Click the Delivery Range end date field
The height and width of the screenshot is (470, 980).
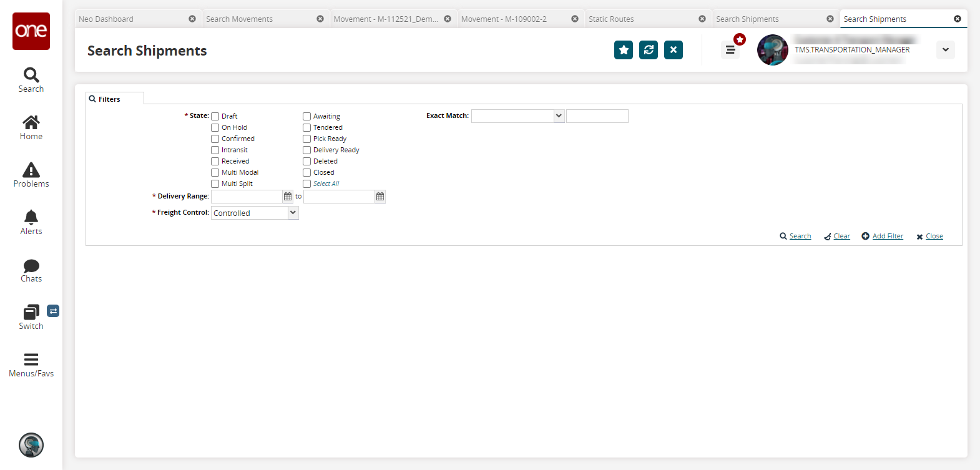[x=340, y=197]
